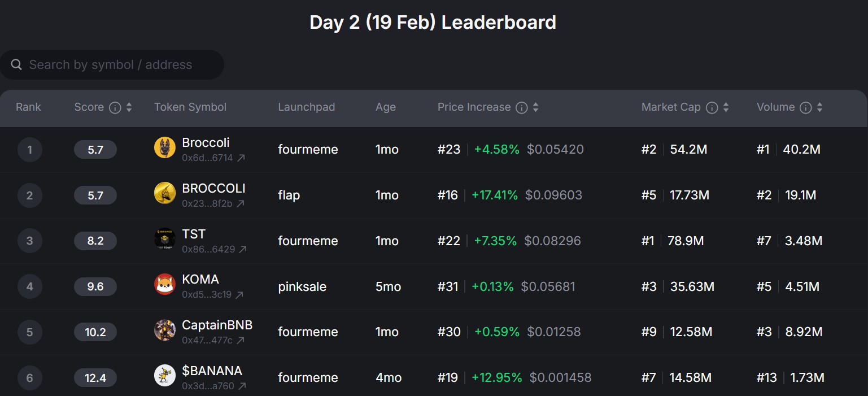Open TST address external link arrow

[243, 249]
